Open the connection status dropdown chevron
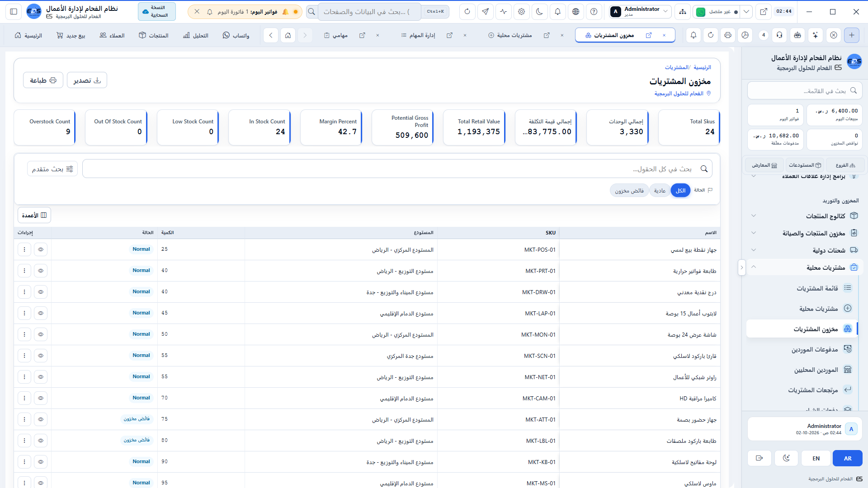The image size is (868, 488). 746,12
